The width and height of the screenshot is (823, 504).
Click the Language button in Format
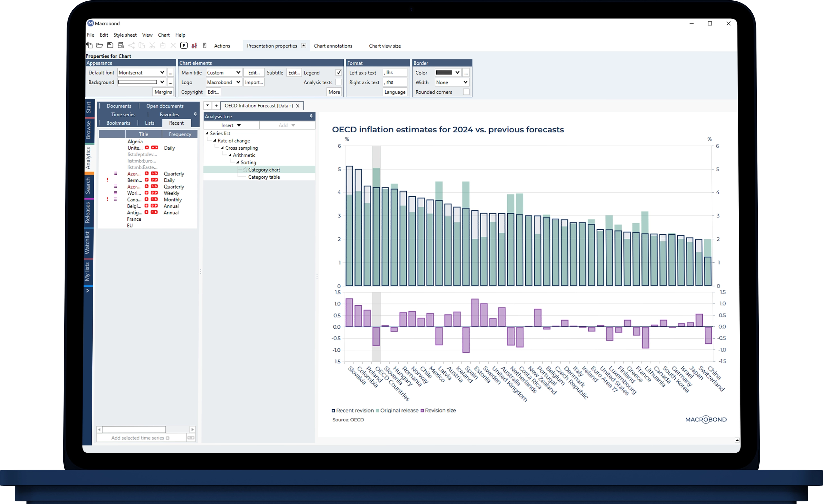395,92
